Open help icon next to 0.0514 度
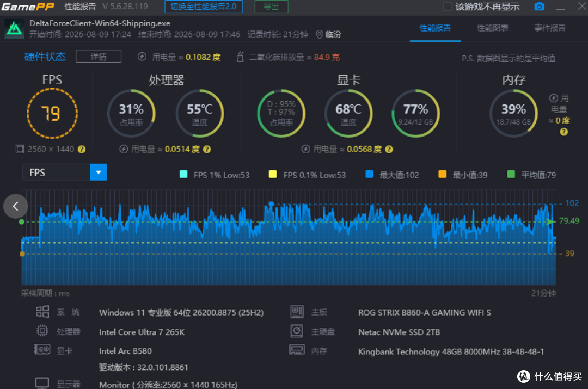The image size is (588, 389). pyautogui.click(x=207, y=149)
